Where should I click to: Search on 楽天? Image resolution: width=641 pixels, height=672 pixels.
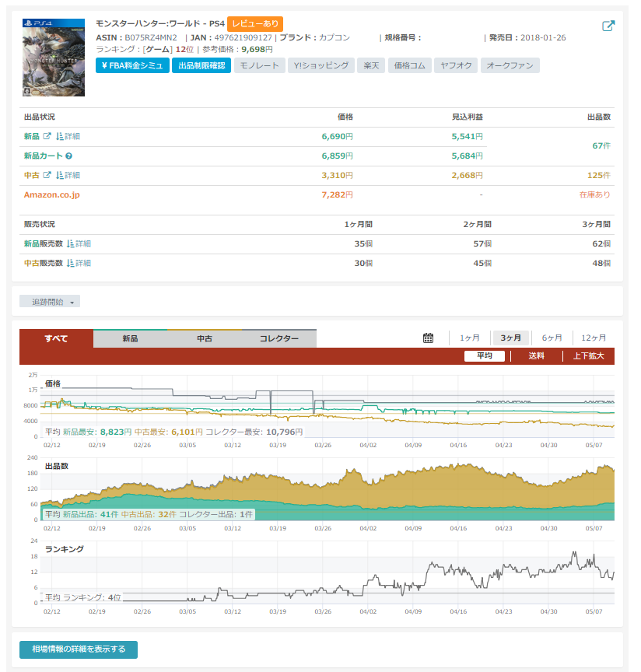(371, 65)
